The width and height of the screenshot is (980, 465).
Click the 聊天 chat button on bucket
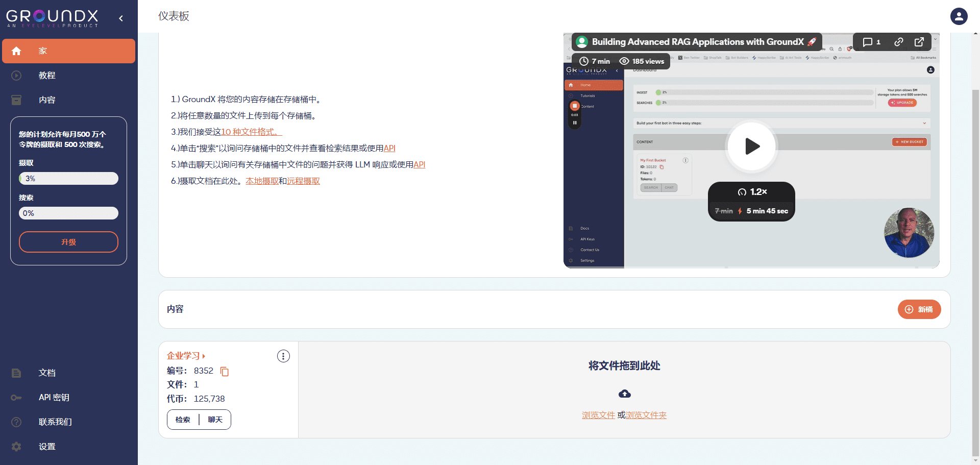point(215,420)
